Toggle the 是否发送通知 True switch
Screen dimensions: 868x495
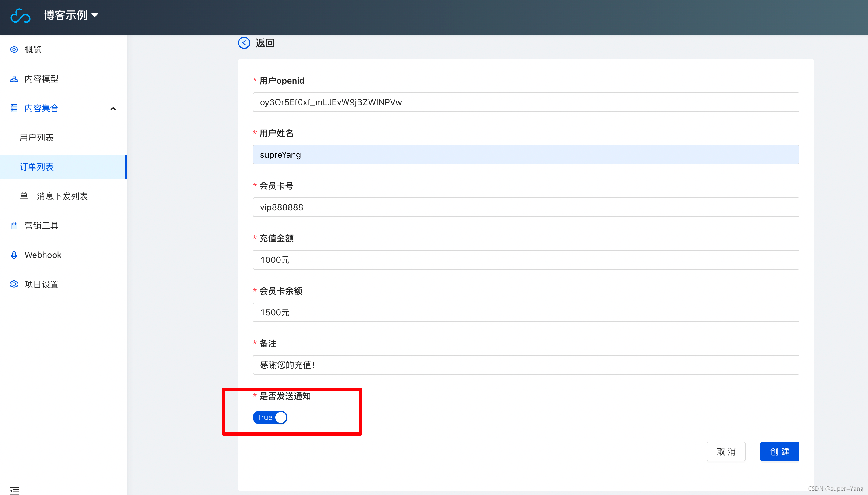coord(270,417)
